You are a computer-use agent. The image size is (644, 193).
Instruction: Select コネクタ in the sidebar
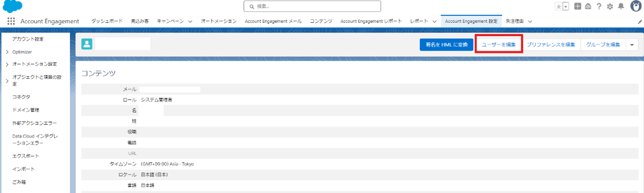pos(21,97)
